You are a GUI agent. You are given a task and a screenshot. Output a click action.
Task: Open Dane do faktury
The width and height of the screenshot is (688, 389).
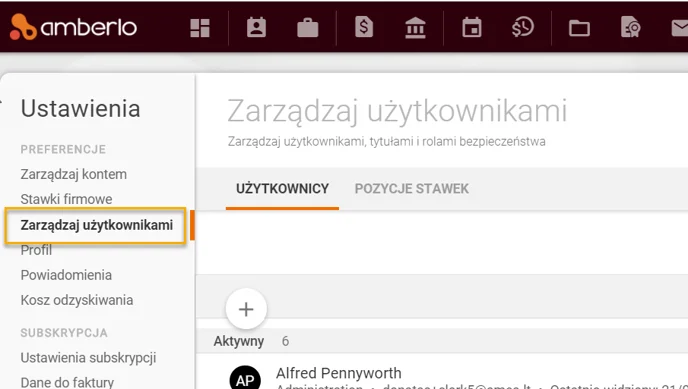67,382
